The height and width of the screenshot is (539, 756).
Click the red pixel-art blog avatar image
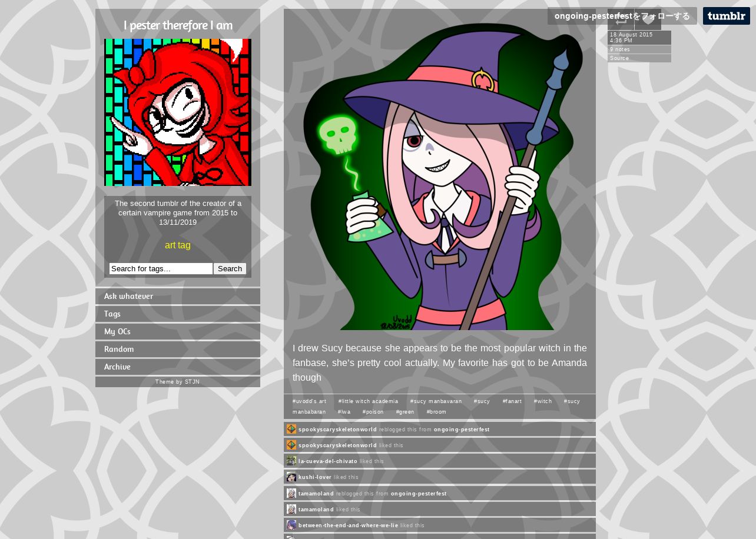(x=178, y=112)
